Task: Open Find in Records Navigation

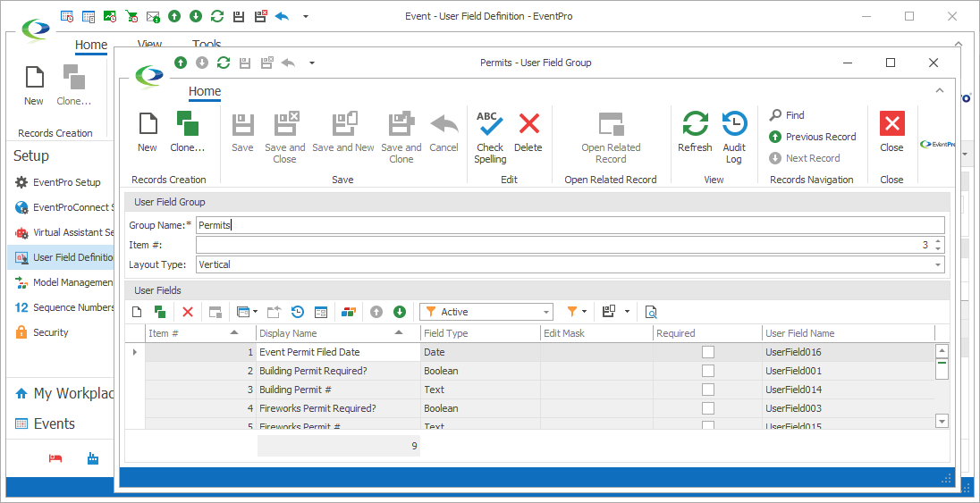Action: point(787,115)
